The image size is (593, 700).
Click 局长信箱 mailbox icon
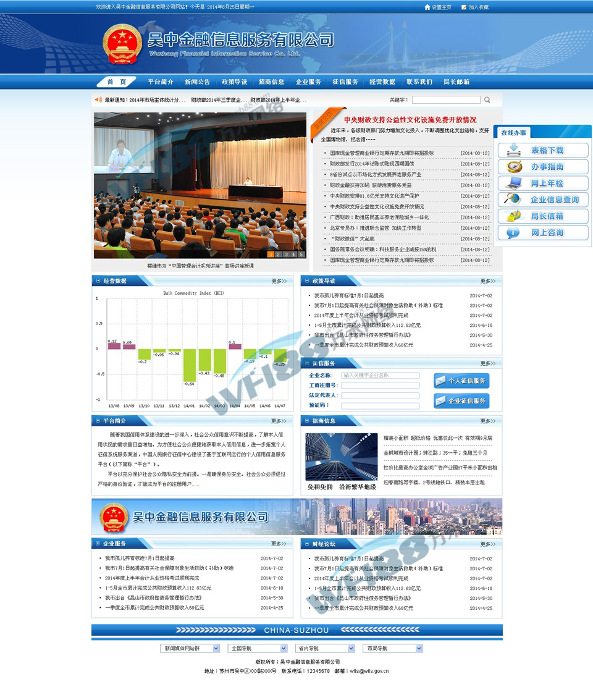513,216
